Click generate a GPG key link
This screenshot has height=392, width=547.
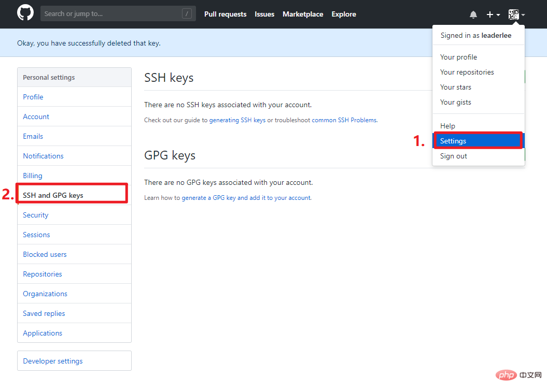tap(246, 198)
